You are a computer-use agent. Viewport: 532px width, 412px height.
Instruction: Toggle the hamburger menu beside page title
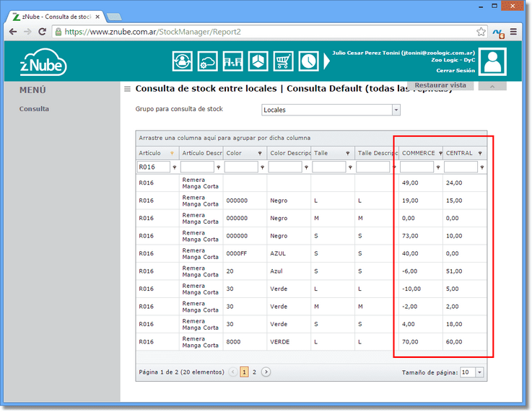click(x=127, y=89)
